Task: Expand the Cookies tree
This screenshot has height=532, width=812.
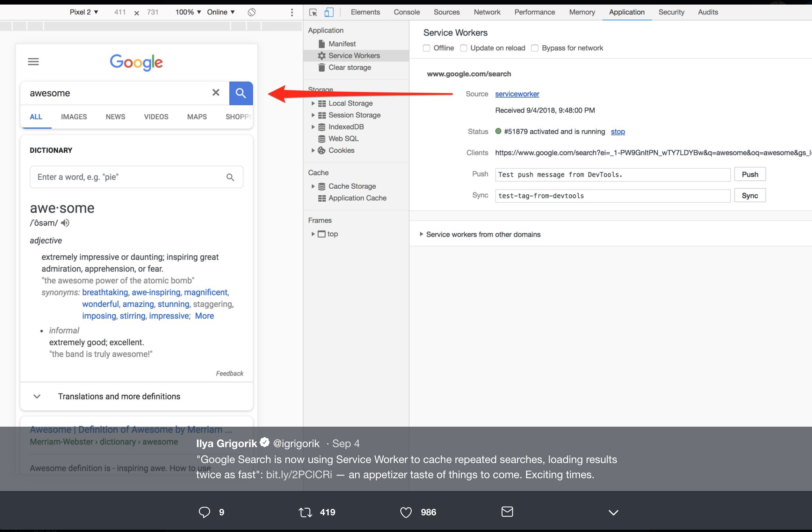Action: [313, 150]
